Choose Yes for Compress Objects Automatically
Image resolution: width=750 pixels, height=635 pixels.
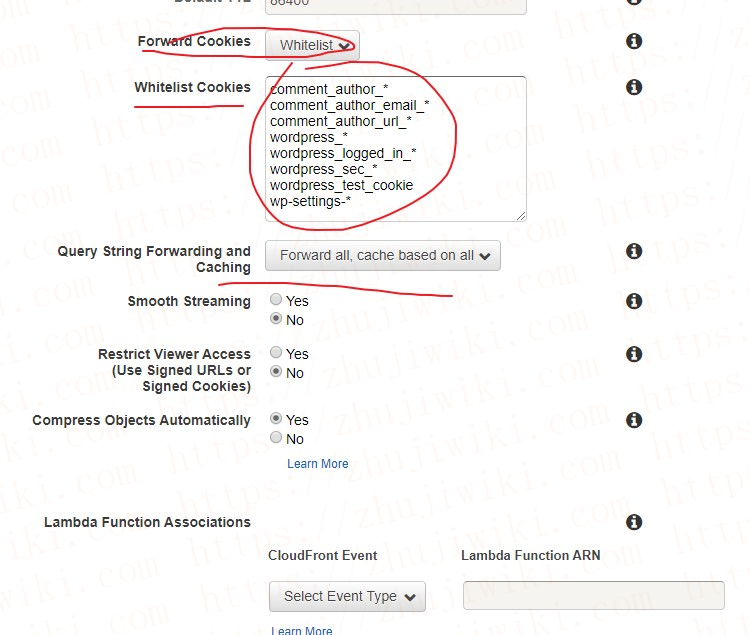[x=276, y=418]
